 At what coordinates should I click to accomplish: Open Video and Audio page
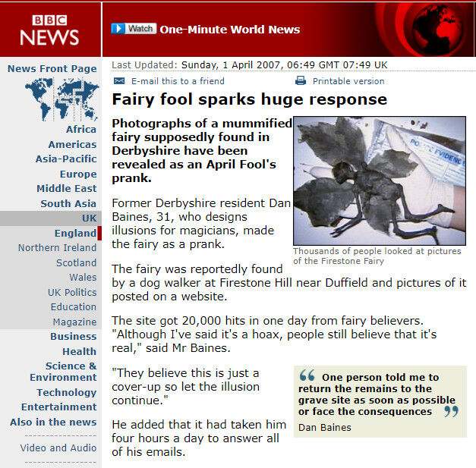click(58, 448)
